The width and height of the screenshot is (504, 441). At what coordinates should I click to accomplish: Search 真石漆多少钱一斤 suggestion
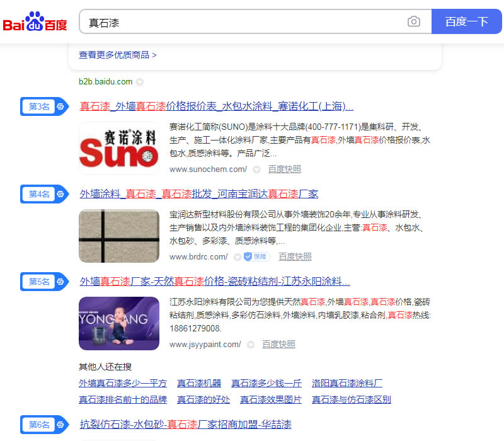pos(266,383)
